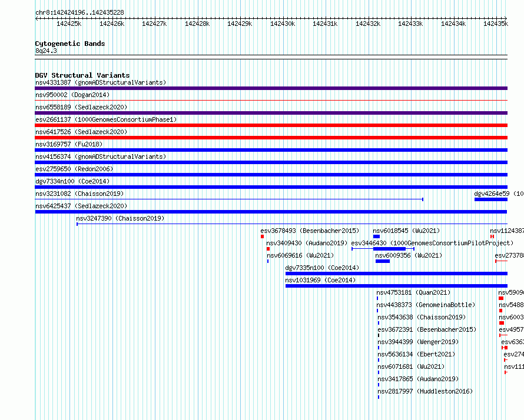This screenshot has width=524, height=420.
Task: Open variant nsv6558189 (Sedlazeck2020)
Action: [81, 107]
